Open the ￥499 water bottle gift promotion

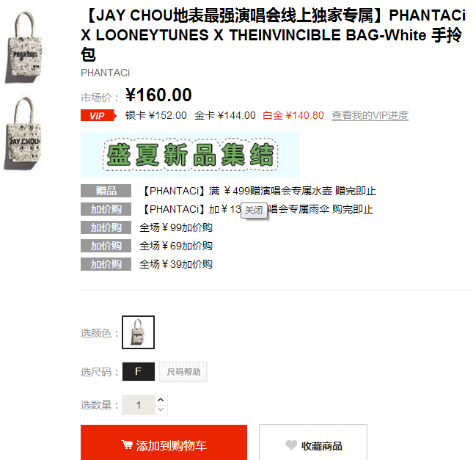pyautogui.click(x=258, y=191)
